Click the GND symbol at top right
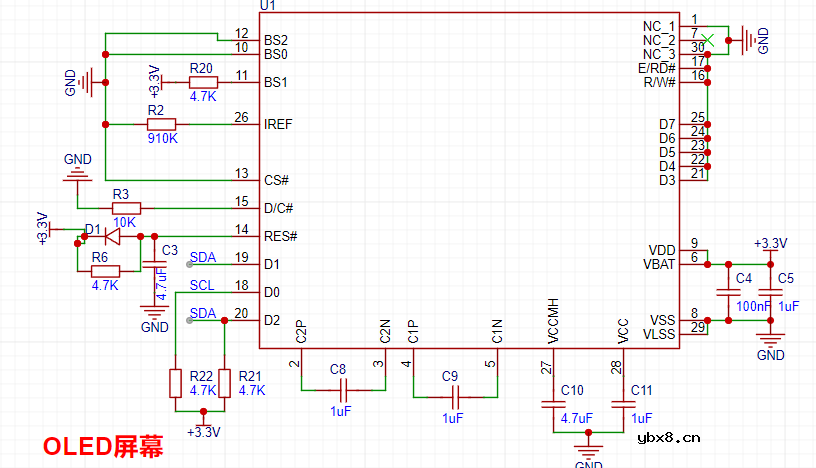 click(747, 41)
